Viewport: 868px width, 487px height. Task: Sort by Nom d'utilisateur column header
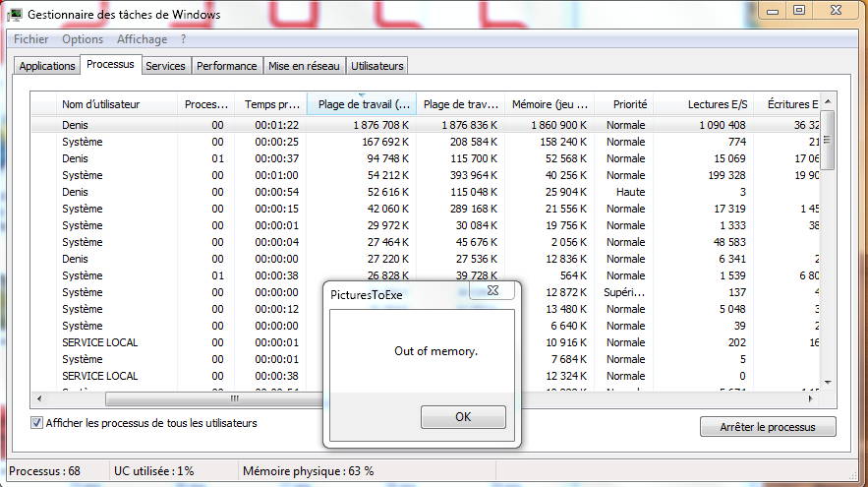pyautogui.click(x=101, y=104)
